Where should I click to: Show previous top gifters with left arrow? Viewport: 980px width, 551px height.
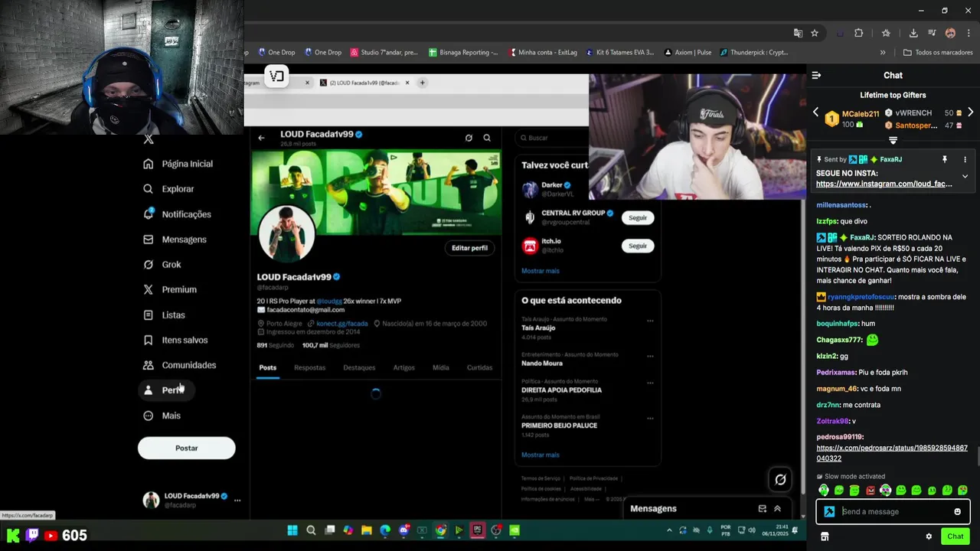coord(815,112)
